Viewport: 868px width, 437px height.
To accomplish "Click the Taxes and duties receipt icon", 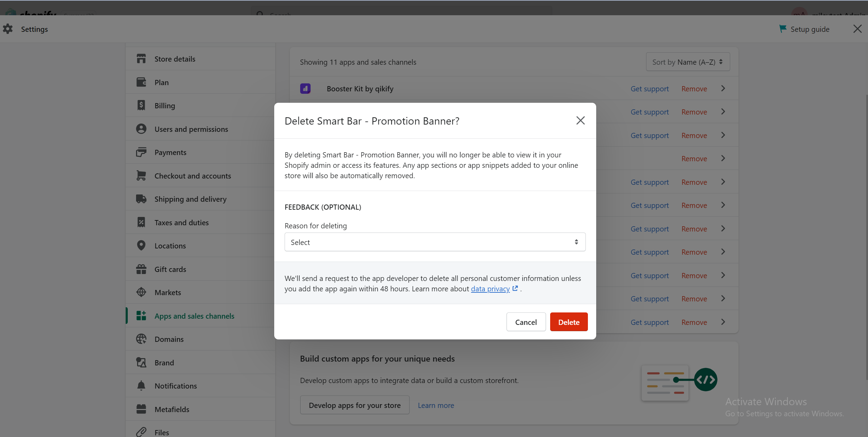I will (x=141, y=222).
